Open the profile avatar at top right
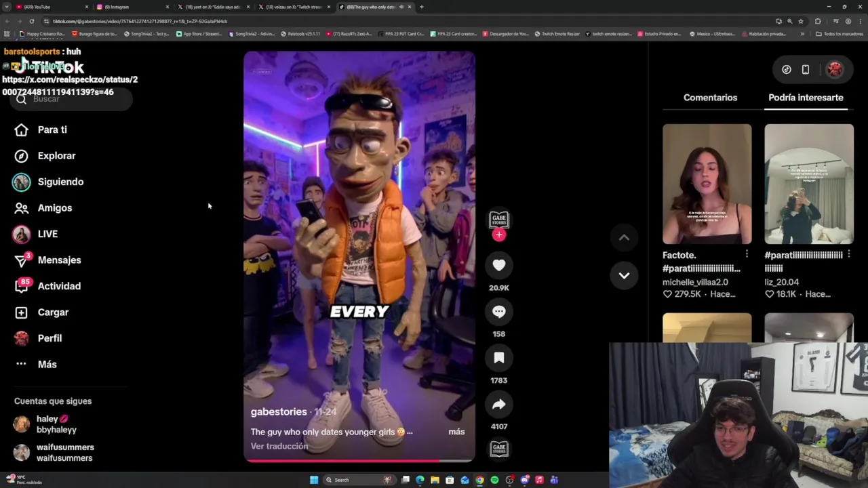Screen dimensions: 868x488 835,69
